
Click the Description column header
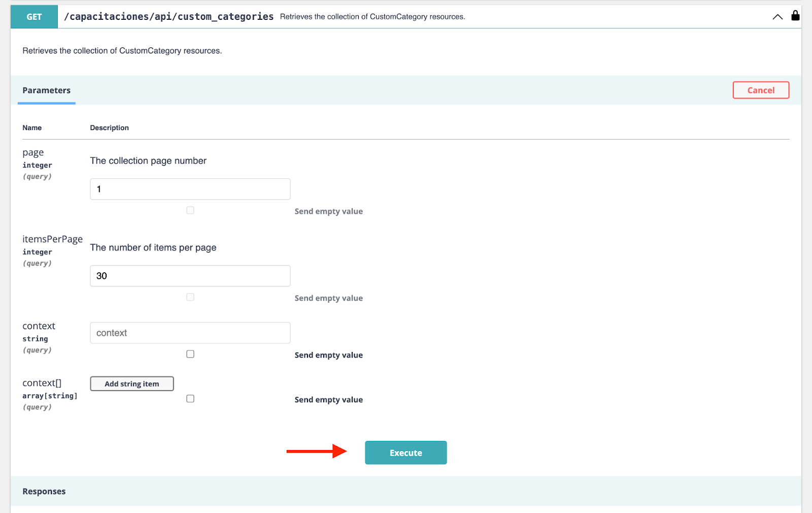click(x=109, y=128)
